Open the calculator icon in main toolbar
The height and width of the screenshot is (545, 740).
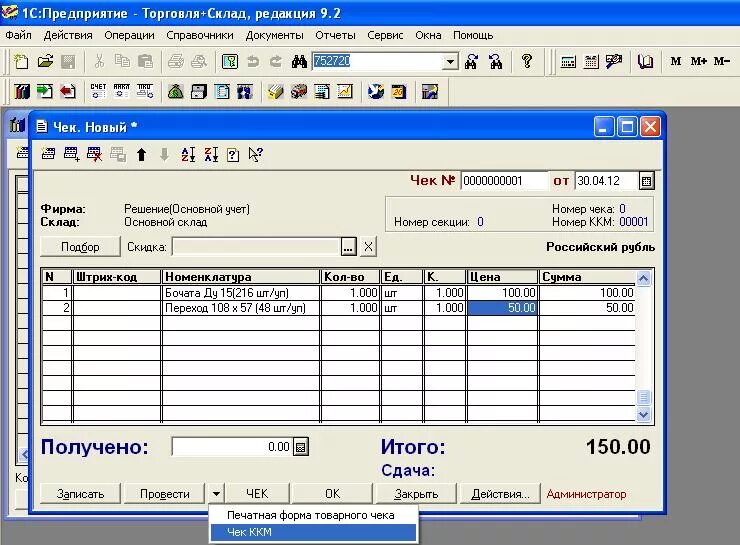pos(568,61)
